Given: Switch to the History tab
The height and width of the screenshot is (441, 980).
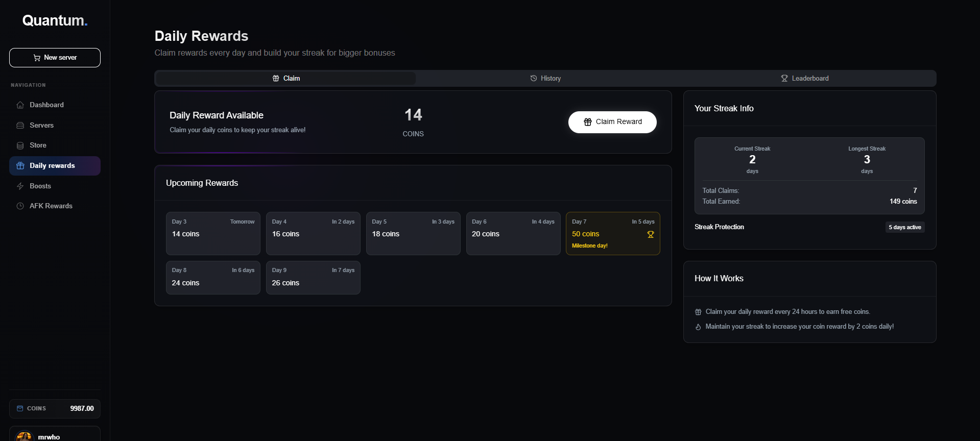Looking at the screenshot, I should (x=545, y=79).
